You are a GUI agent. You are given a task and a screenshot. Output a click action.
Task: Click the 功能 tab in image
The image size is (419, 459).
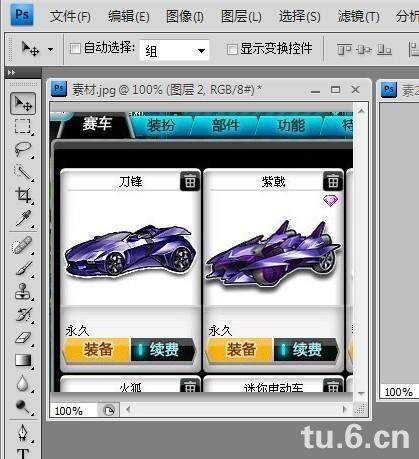(x=291, y=126)
